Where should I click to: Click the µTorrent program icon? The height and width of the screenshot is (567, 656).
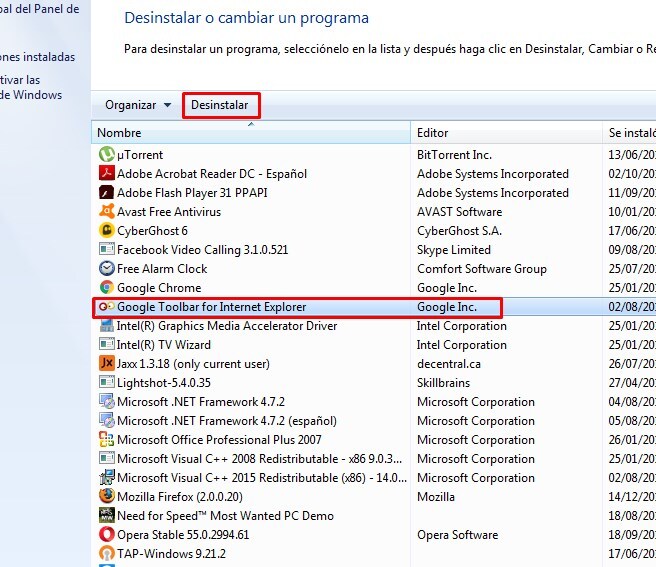click(x=107, y=154)
